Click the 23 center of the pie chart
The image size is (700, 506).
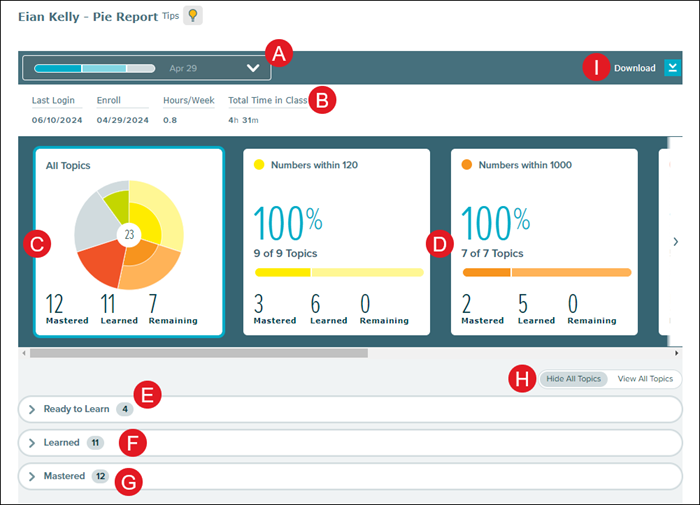point(129,233)
